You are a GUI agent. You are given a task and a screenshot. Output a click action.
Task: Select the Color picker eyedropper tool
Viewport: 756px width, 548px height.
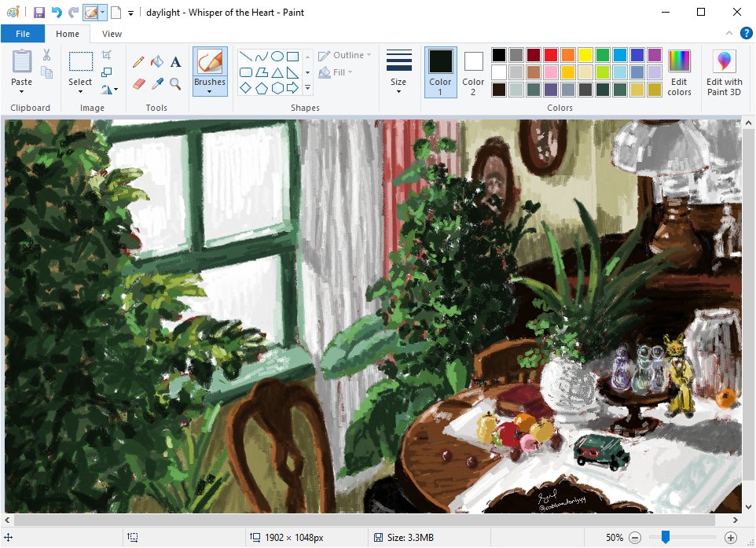[157, 84]
